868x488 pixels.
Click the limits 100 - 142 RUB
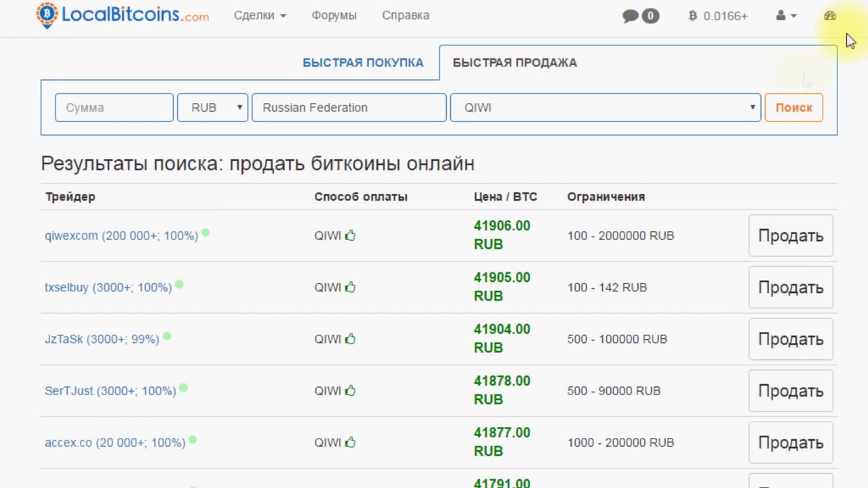tap(607, 287)
